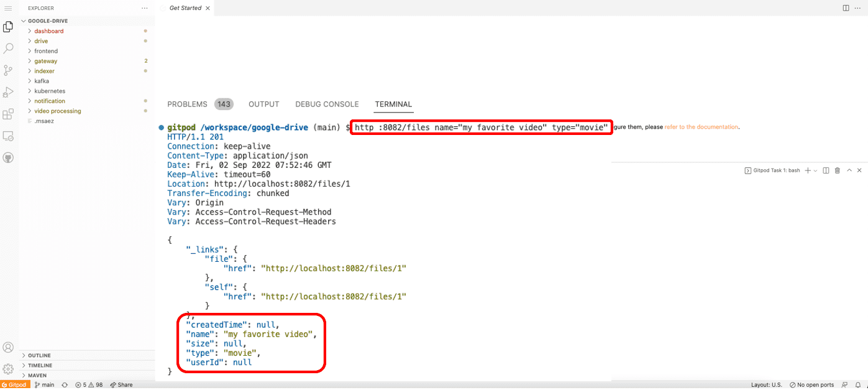868x390 pixels.
Task: Click the Gitpod status bar button
Action: pyautogui.click(x=14, y=385)
